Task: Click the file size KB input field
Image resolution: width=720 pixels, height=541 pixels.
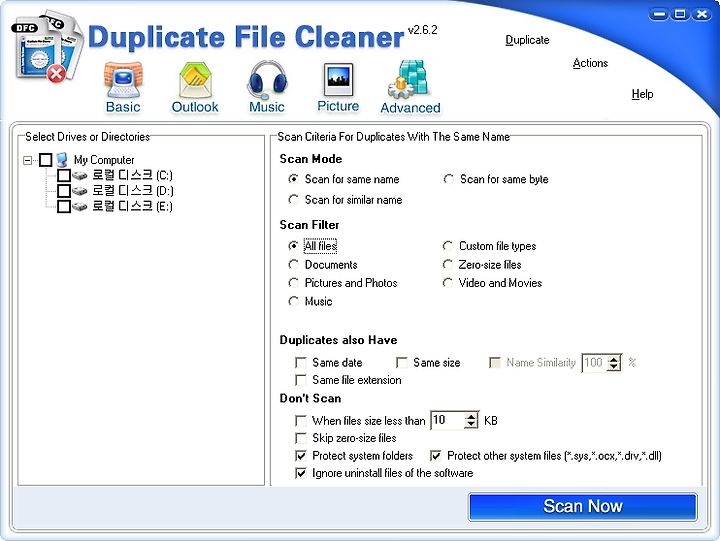Action: coord(447,420)
